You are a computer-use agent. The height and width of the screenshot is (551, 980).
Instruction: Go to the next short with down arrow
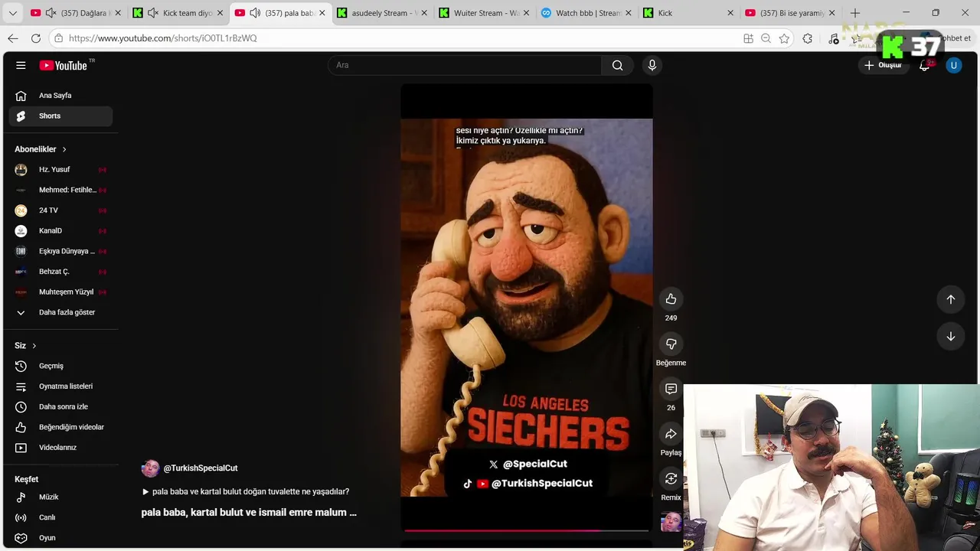click(951, 336)
